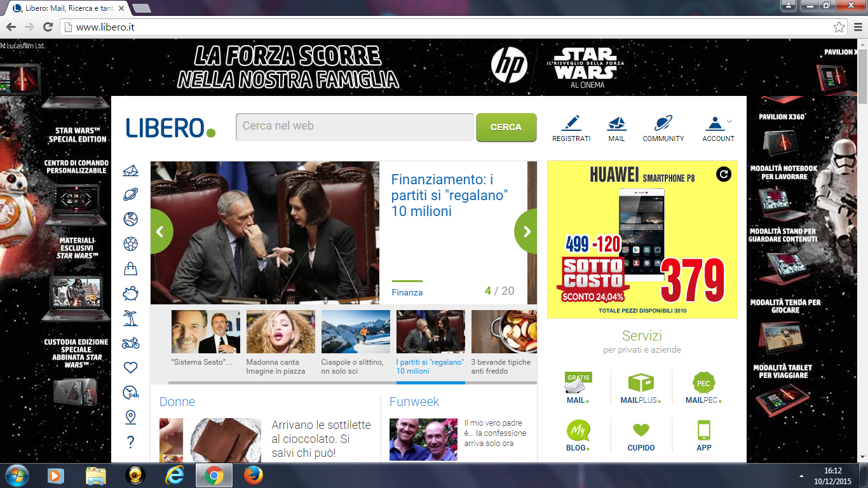Open the File Explorer folder on taskbar
This screenshot has height=488, width=868.
point(95,475)
